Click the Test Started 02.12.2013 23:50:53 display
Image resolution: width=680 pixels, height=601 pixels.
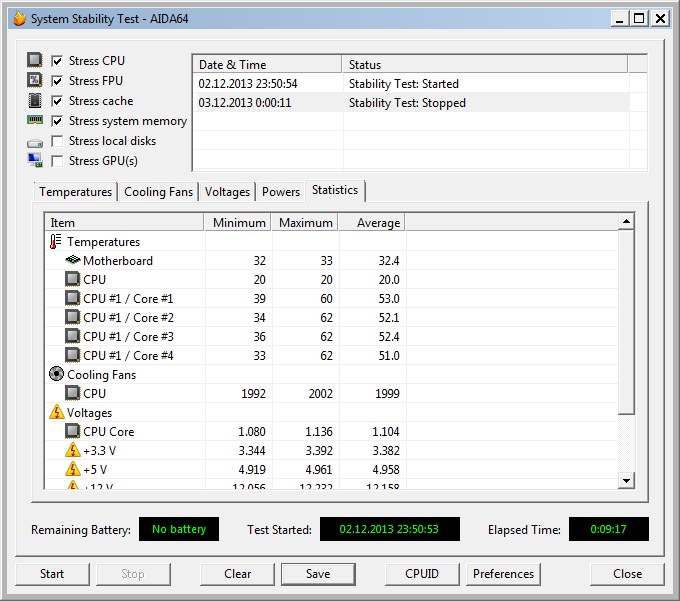tap(389, 529)
